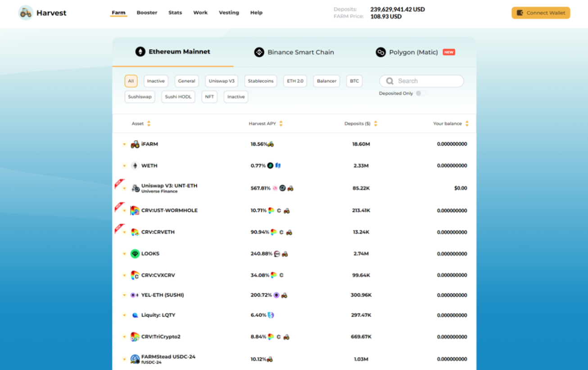Click the 108.93 USD FARM price
Screen dimensions: 588x370
(x=386, y=17)
